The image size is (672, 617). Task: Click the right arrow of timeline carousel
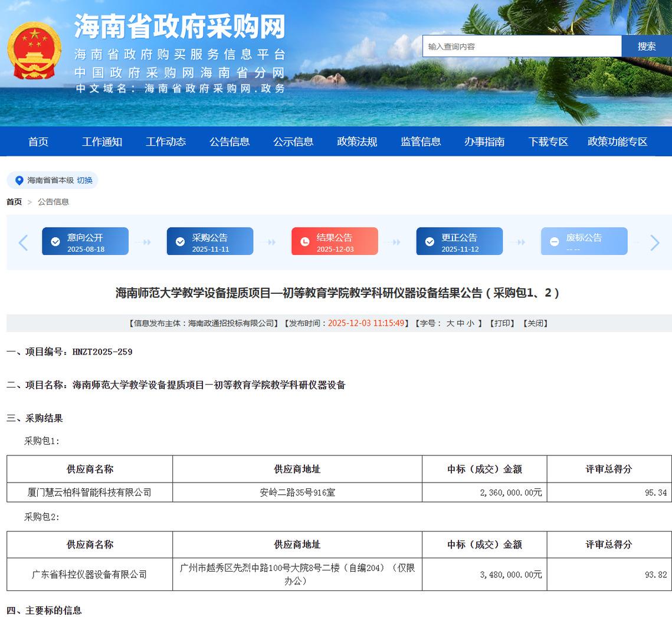654,242
